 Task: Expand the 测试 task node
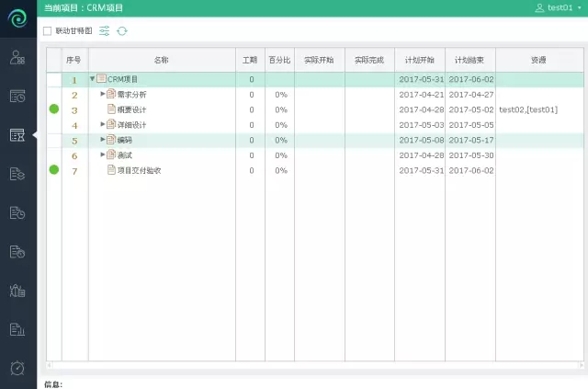tap(103, 154)
